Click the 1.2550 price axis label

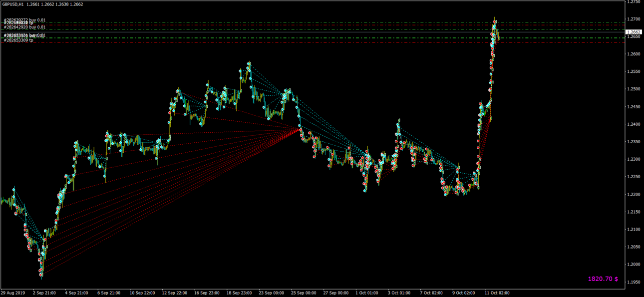634,72
